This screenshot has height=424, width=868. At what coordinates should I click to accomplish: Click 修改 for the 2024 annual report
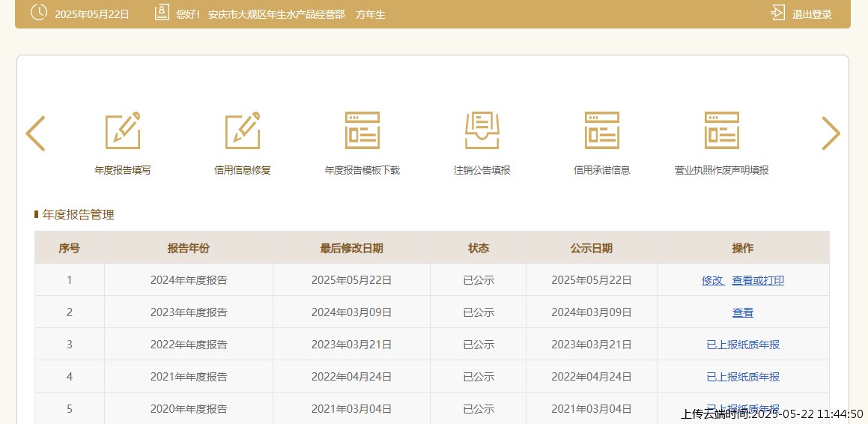click(712, 280)
